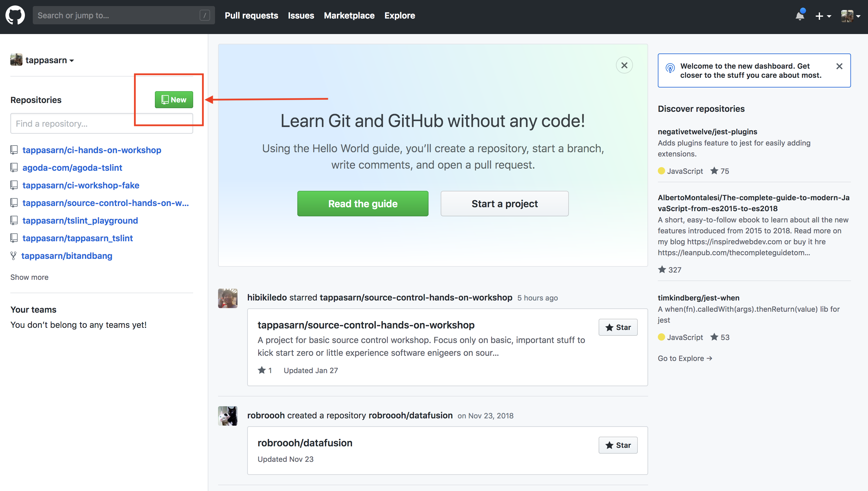Click the green Read the guide button
The height and width of the screenshot is (491, 868).
pyautogui.click(x=363, y=203)
